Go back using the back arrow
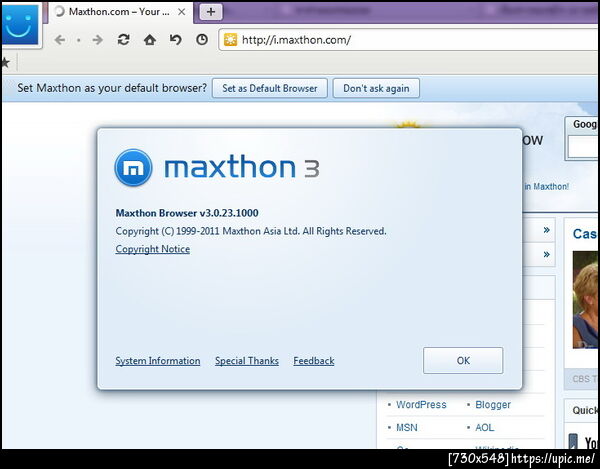The image size is (600, 469). pyautogui.click(x=60, y=40)
